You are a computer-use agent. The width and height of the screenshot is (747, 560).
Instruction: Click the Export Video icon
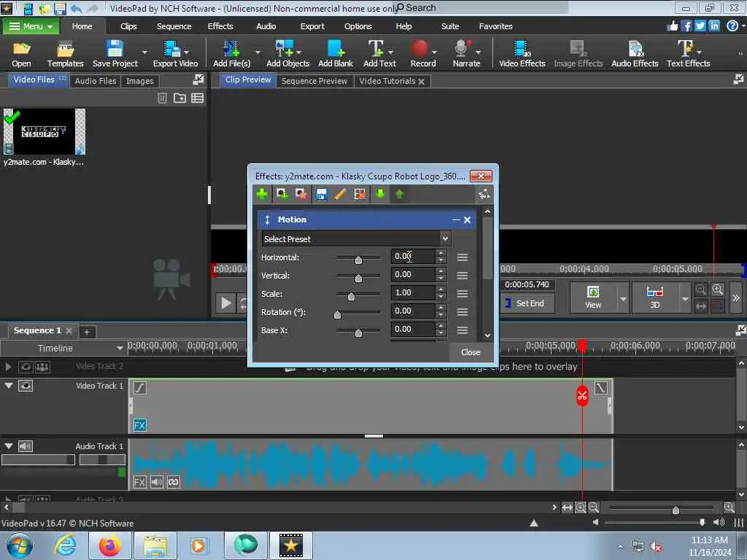[175, 54]
